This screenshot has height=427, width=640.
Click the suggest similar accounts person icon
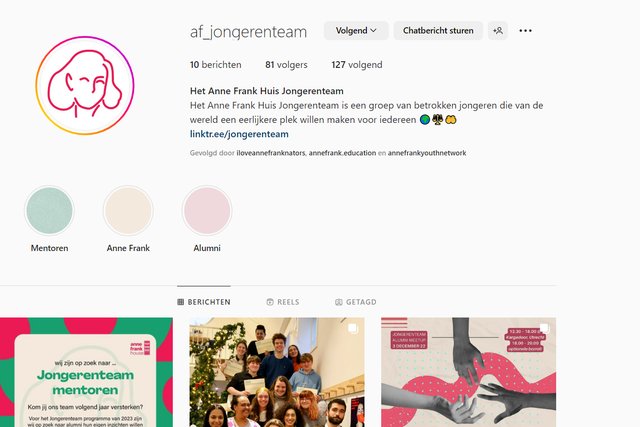coord(498,31)
